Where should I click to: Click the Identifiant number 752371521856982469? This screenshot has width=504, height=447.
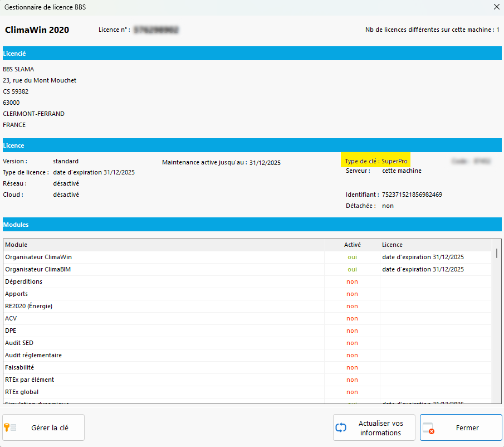point(412,195)
